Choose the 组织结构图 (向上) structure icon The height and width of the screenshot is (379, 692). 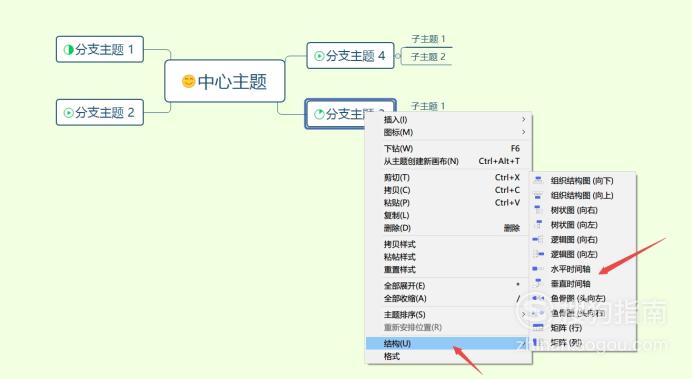(x=538, y=195)
